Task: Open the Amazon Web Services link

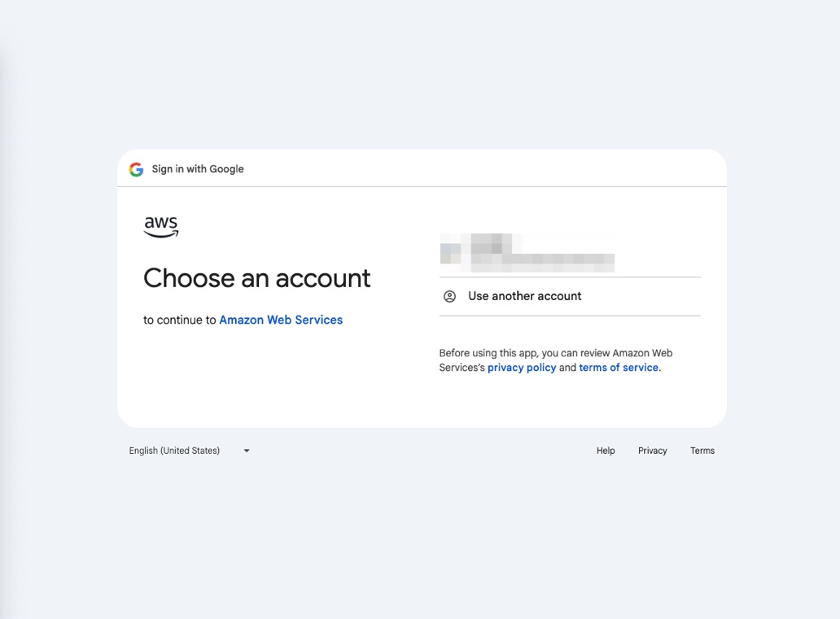Action: click(x=281, y=320)
